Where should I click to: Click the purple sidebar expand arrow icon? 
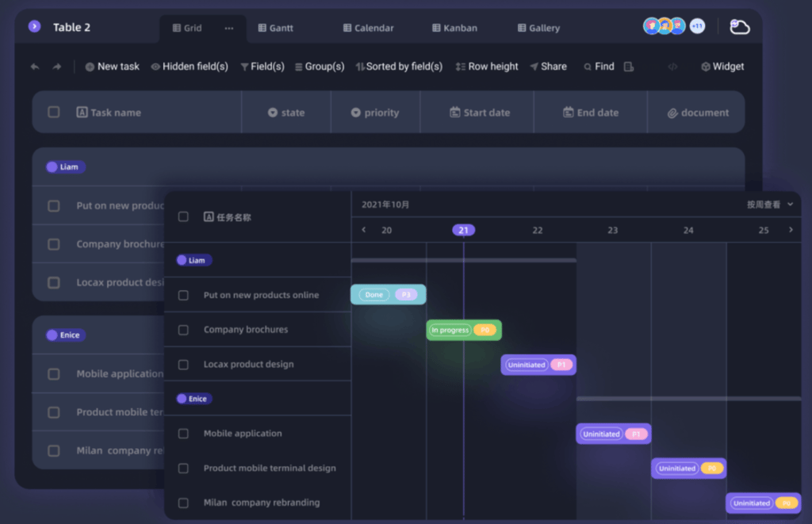[34, 26]
